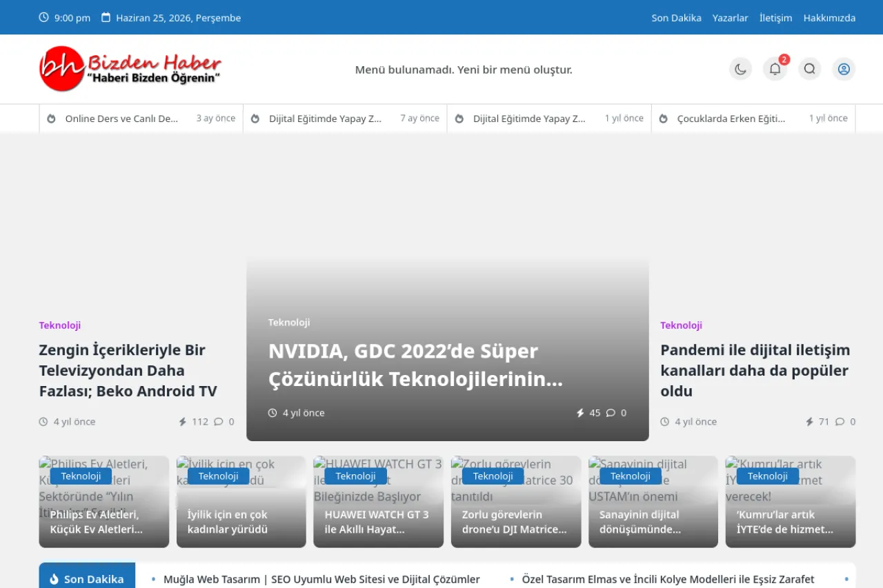Open Dijital Eğitimde headline dated 7 ay önce
The height and width of the screenshot is (588, 883).
(x=325, y=119)
